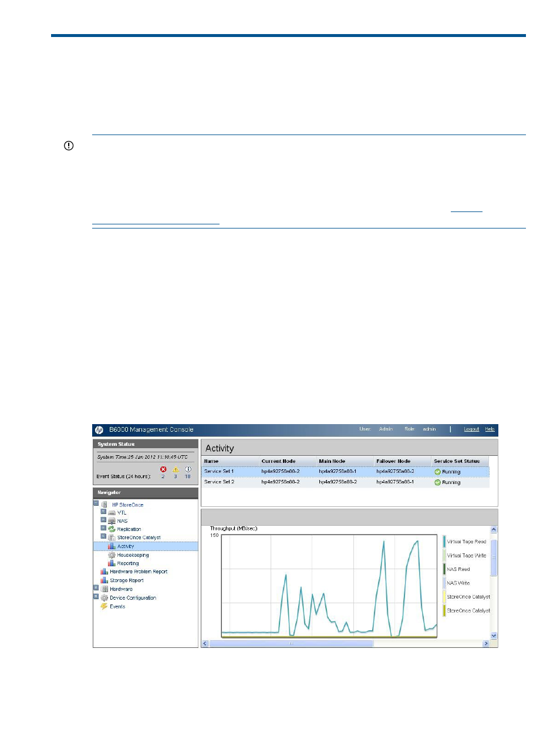The image size is (560, 746).
Task: Click the info event count 18
Action: (188, 476)
